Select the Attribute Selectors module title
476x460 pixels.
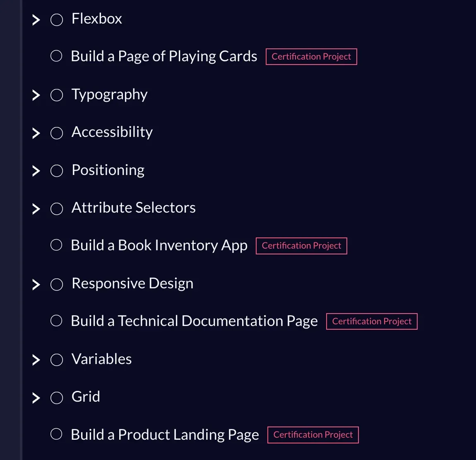(x=133, y=208)
